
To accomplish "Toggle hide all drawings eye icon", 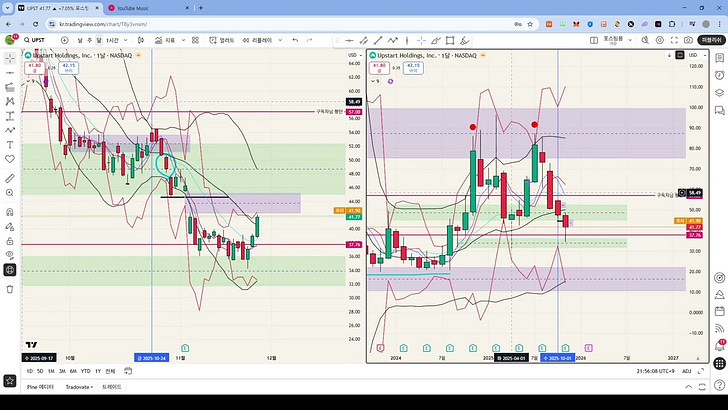I will click(10, 255).
